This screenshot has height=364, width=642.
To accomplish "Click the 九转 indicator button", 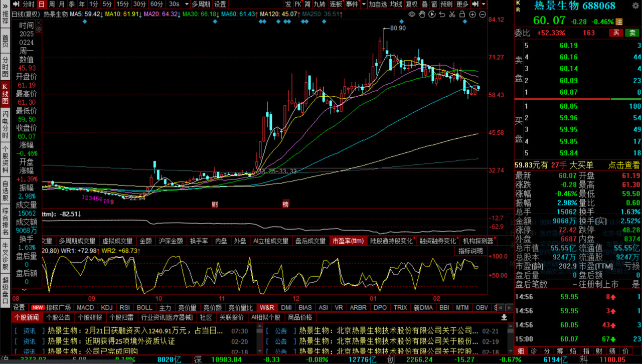I will (319, 4).
